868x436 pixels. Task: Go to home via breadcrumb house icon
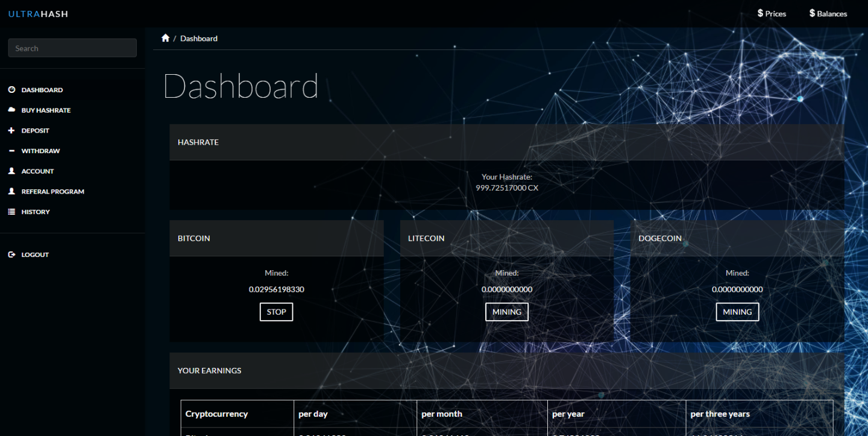point(165,38)
